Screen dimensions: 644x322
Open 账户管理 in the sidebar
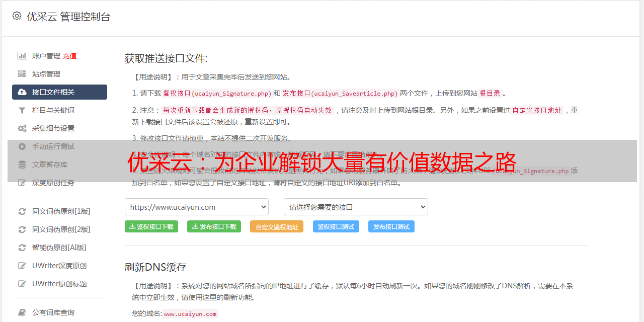point(46,56)
